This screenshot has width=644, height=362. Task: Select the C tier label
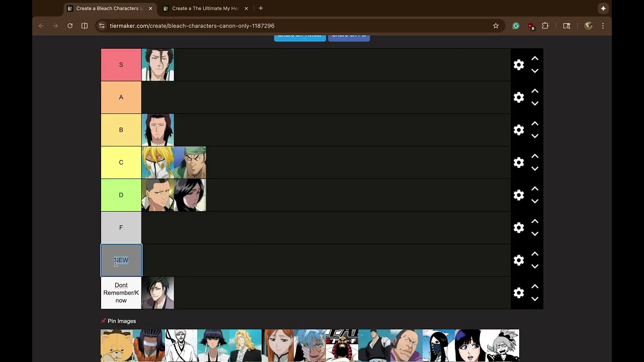[x=121, y=162]
